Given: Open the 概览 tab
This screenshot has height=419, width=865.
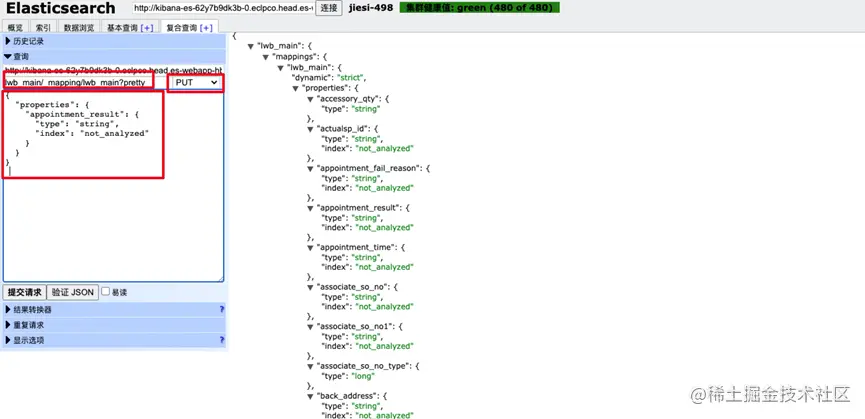Looking at the screenshot, I should point(15,28).
